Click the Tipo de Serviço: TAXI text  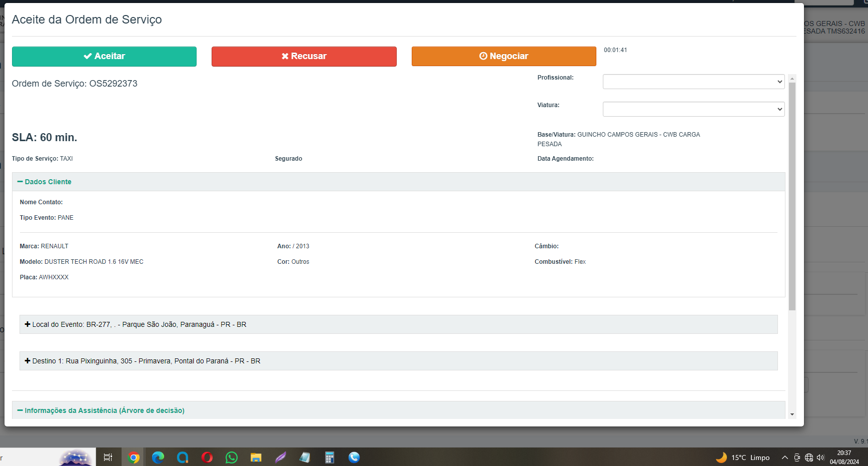coord(43,159)
